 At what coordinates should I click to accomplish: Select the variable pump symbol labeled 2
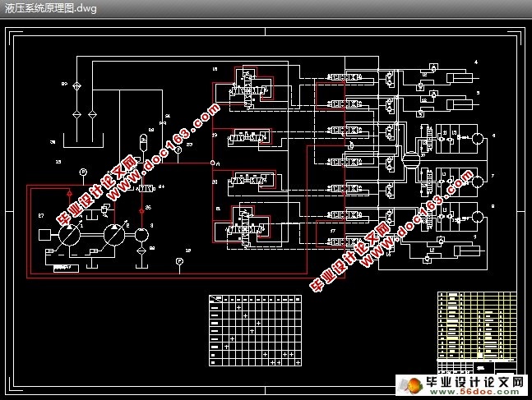coord(114,235)
